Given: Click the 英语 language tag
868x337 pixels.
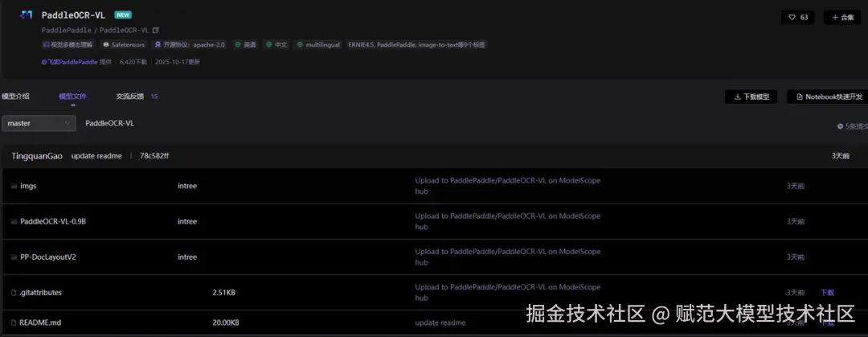Looking at the screenshot, I should 245,44.
